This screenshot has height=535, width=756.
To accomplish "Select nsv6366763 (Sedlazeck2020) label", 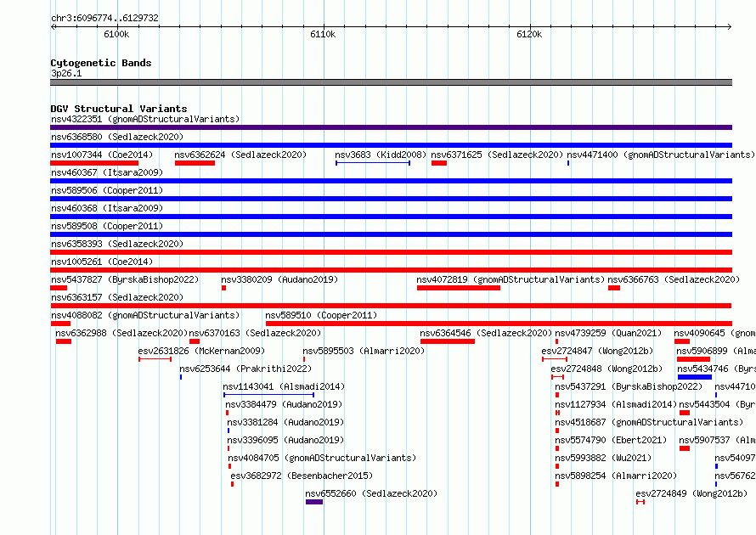I will point(674,279).
